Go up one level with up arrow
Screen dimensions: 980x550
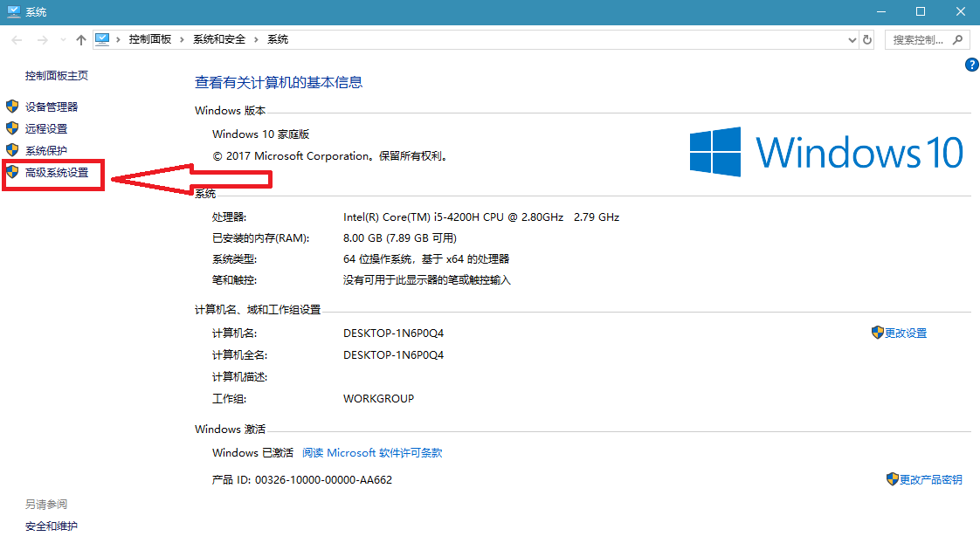pos(80,40)
